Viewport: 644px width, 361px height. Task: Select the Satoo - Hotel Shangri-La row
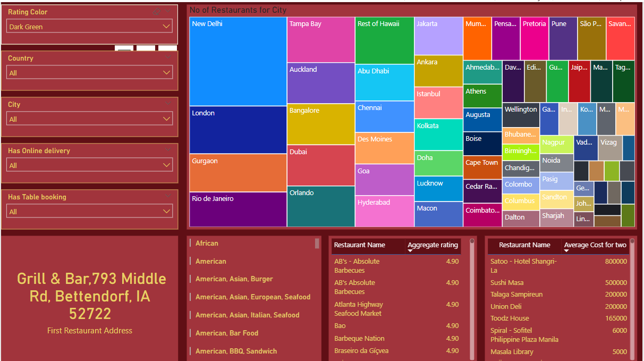[x=523, y=265]
